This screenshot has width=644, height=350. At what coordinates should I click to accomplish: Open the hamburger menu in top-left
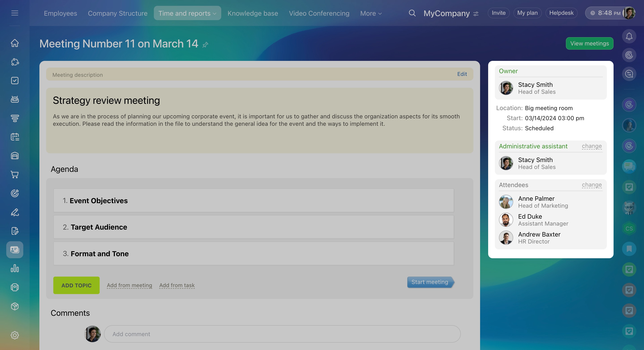click(x=15, y=13)
